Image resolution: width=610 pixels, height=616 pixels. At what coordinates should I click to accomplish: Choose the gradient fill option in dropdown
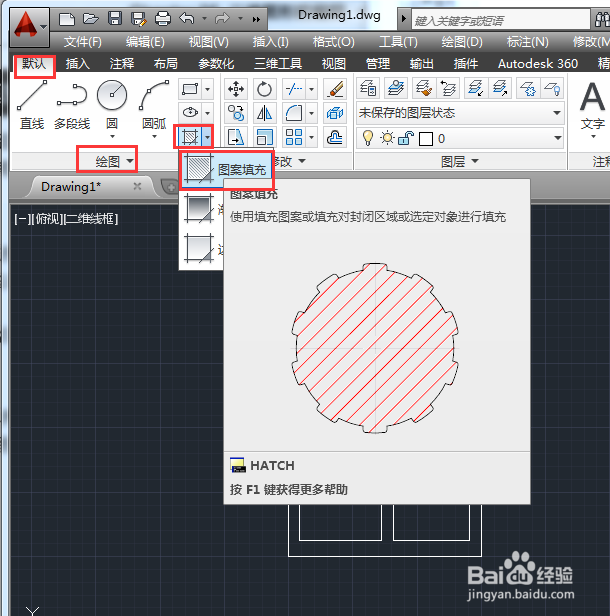201,208
